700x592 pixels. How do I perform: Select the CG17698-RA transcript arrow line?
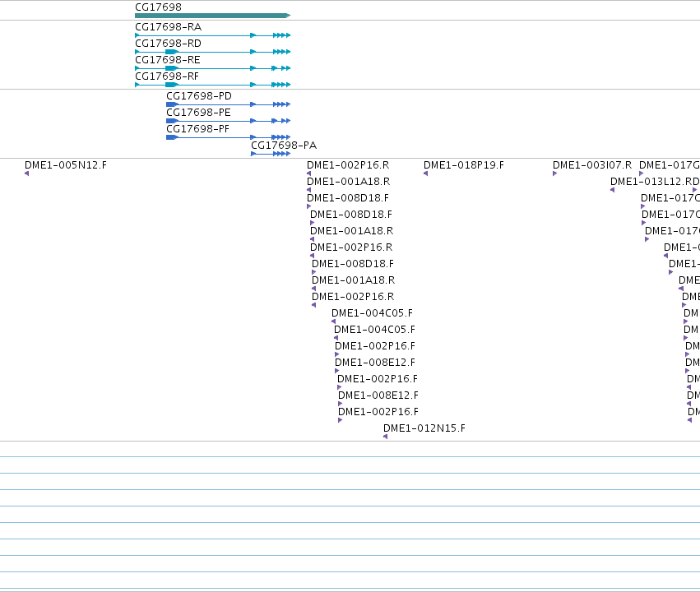coord(212,35)
